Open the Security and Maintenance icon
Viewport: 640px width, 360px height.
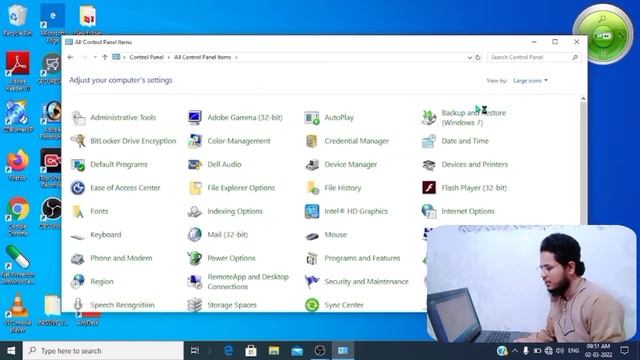point(312,282)
